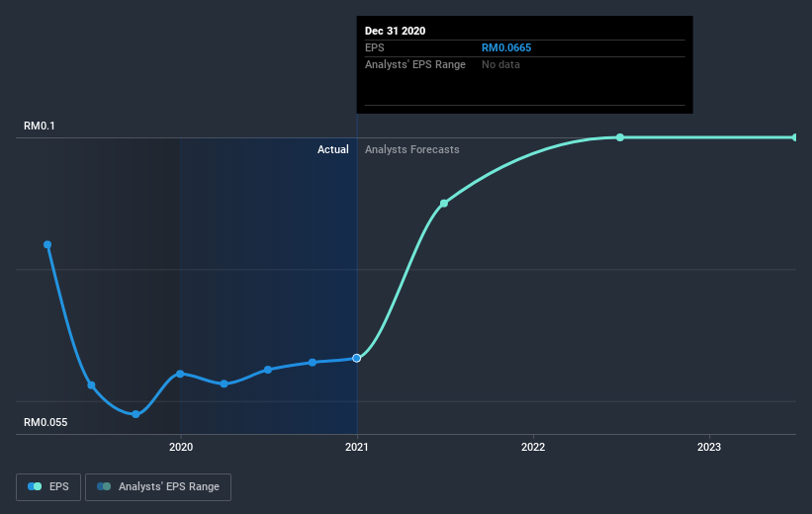
Task: Click the 2021 x-axis label
Action: coord(357,448)
